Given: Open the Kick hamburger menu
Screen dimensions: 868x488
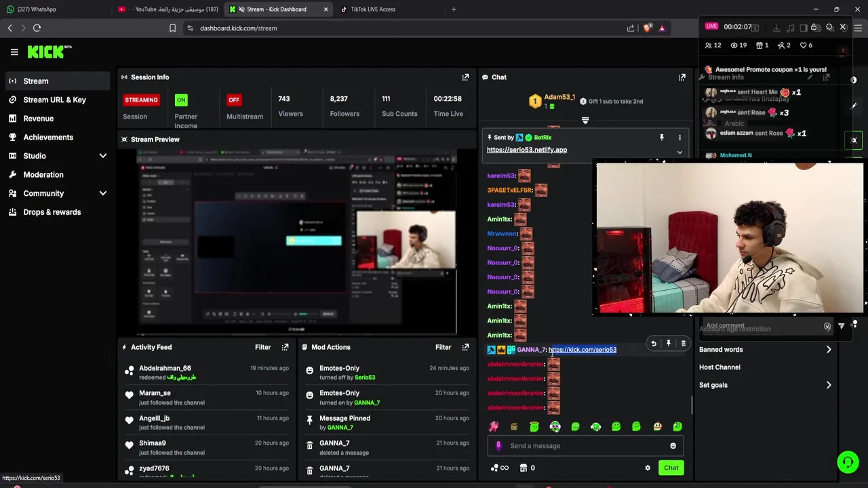Looking at the screenshot, I should click(x=14, y=52).
